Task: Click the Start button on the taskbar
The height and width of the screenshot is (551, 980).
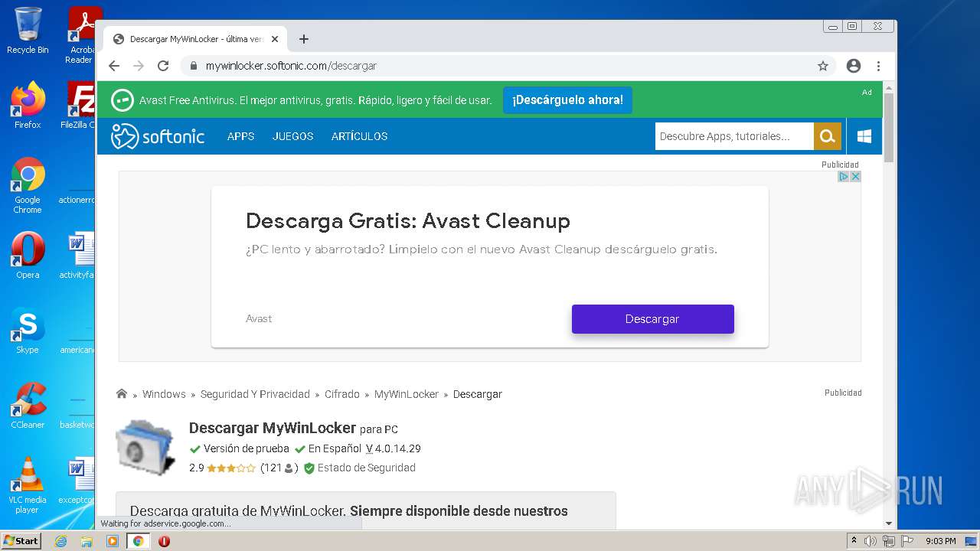Action: click(21, 541)
